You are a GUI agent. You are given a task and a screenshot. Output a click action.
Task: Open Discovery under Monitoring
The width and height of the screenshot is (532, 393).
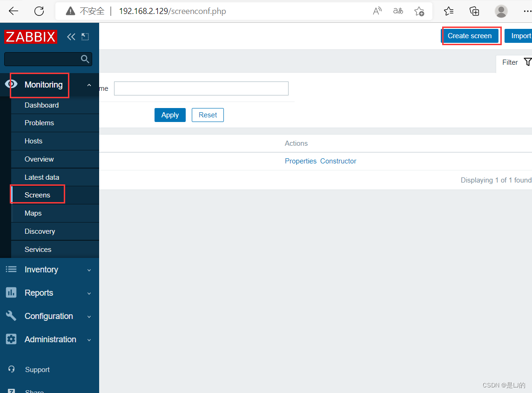(x=55, y=231)
